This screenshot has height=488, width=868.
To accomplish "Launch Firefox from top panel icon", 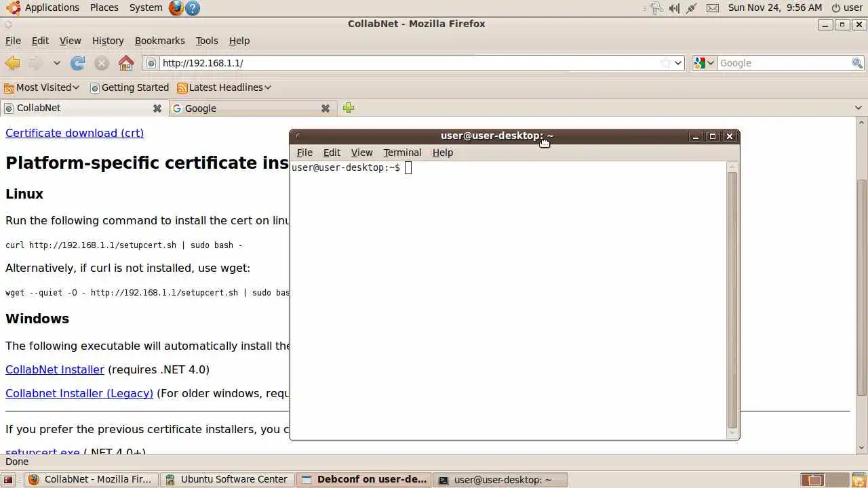I will click(x=176, y=8).
